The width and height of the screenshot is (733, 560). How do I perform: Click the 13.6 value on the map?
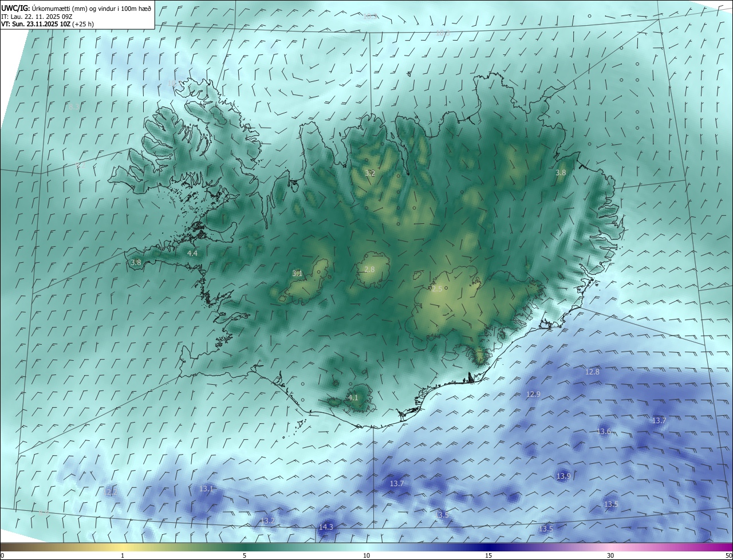(604, 431)
